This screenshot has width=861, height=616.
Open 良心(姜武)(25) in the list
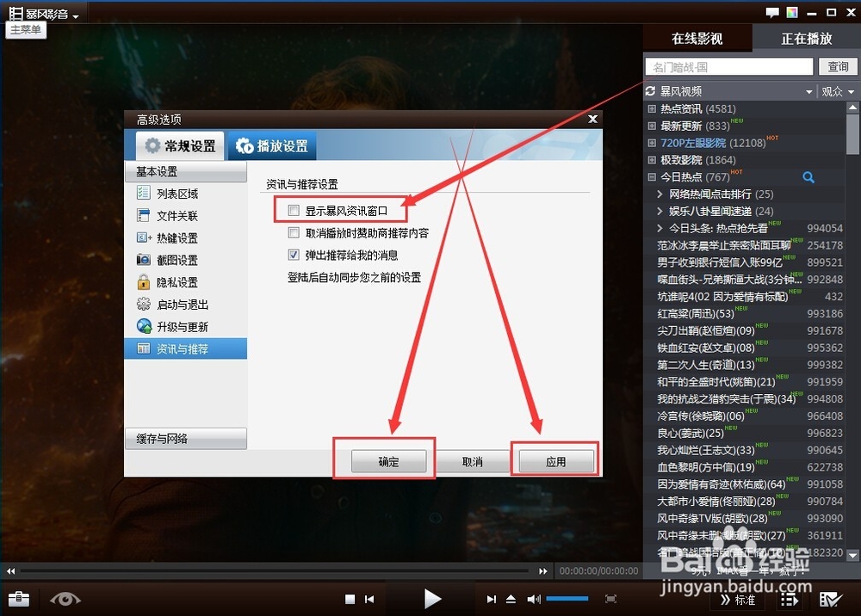click(x=691, y=433)
